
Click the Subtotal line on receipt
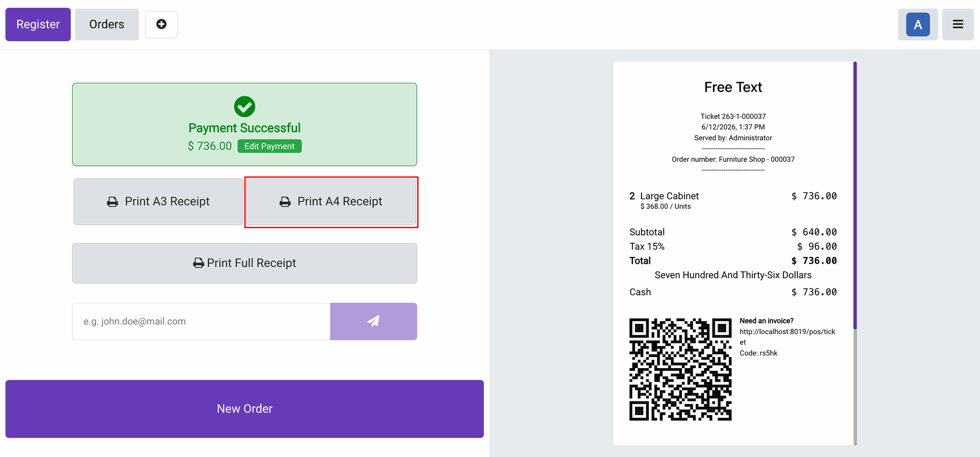(733, 232)
